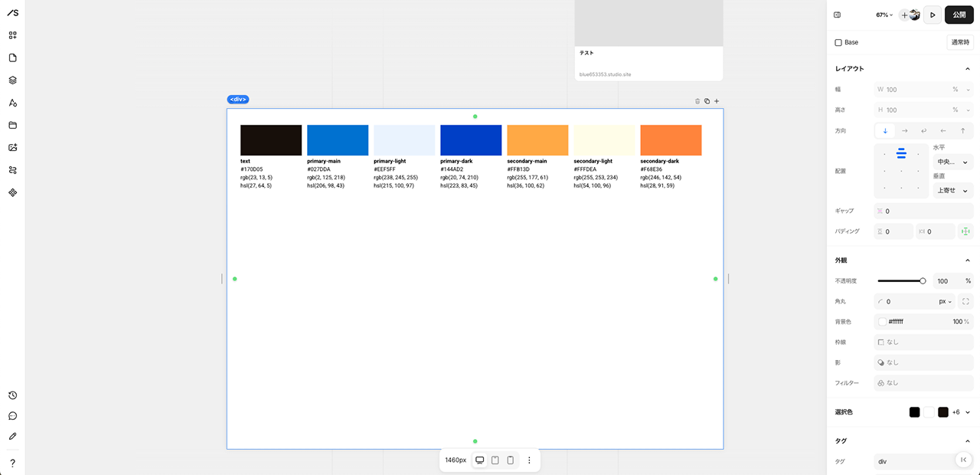Click the 公開 publish button
The width and height of the screenshot is (980, 475).
pyautogui.click(x=959, y=15)
